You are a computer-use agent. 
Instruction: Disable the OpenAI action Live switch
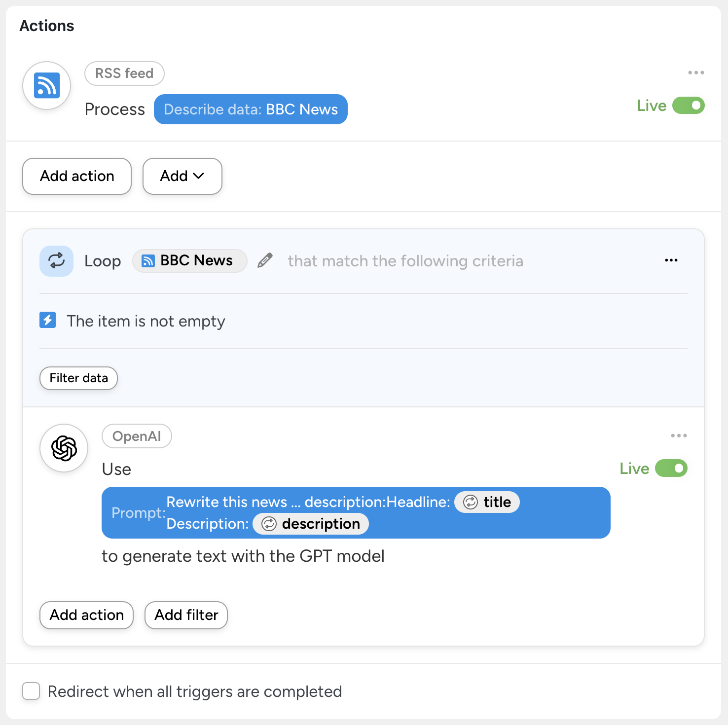pos(671,468)
